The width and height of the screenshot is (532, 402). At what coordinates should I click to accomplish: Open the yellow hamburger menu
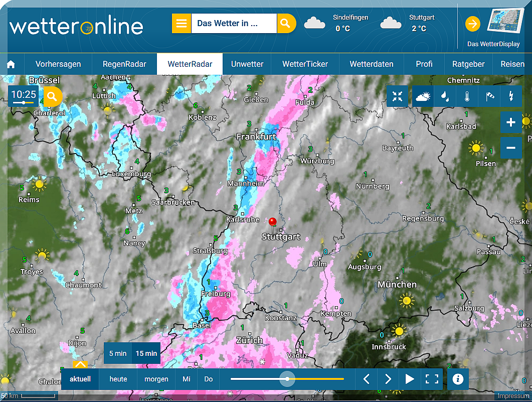click(x=182, y=24)
